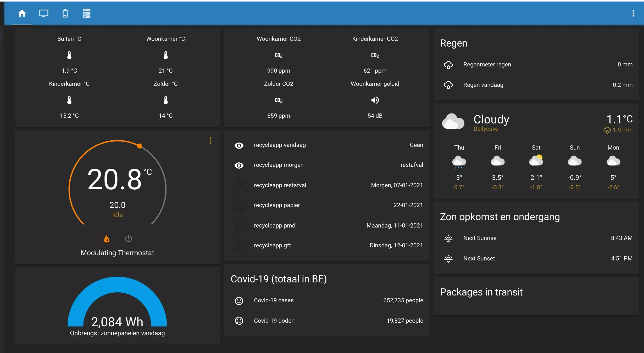Switch to the monitor view tab
The image size is (644, 353).
(x=44, y=13)
